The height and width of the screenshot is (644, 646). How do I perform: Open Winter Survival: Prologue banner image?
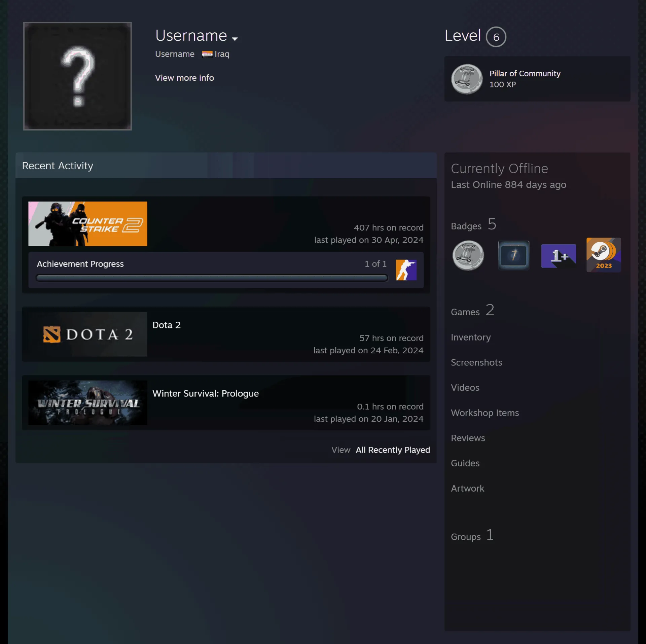tap(88, 403)
